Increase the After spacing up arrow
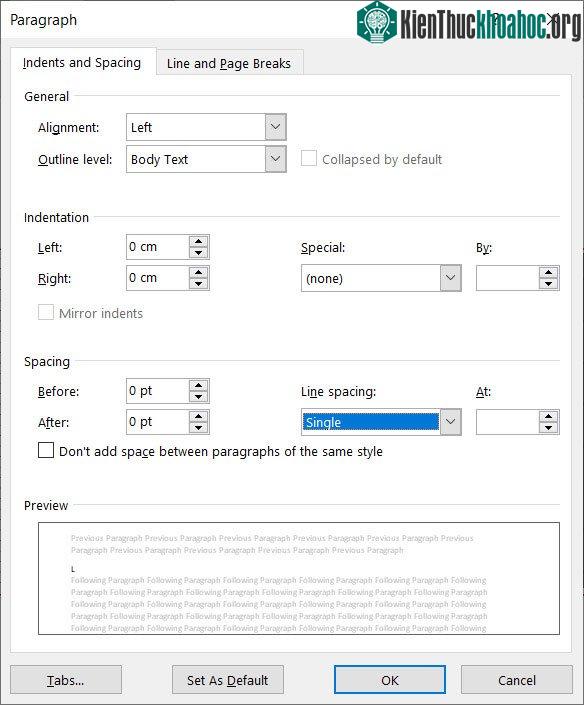The width and height of the screenshot is (584, 705). pyautogui.click(x=198, y=416)
